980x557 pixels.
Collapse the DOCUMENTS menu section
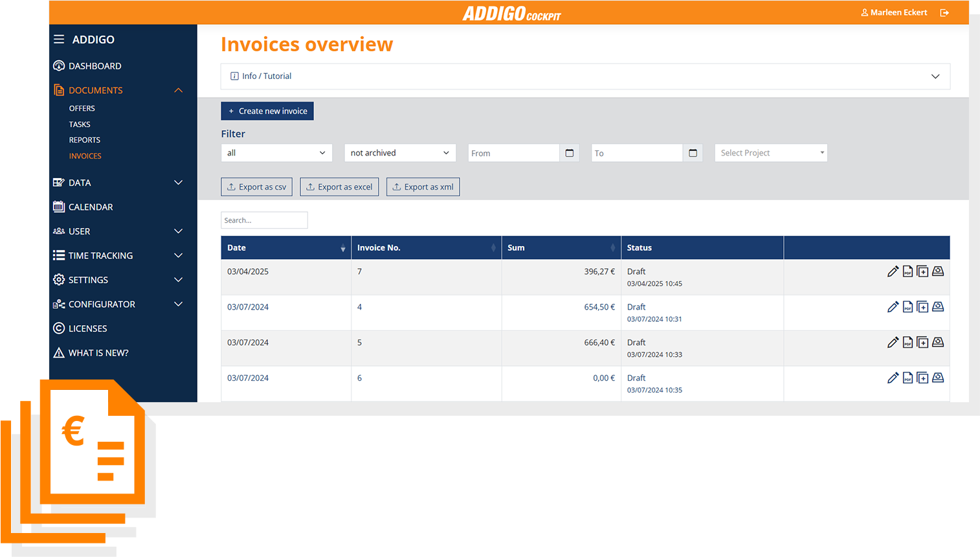pos(179,90)
